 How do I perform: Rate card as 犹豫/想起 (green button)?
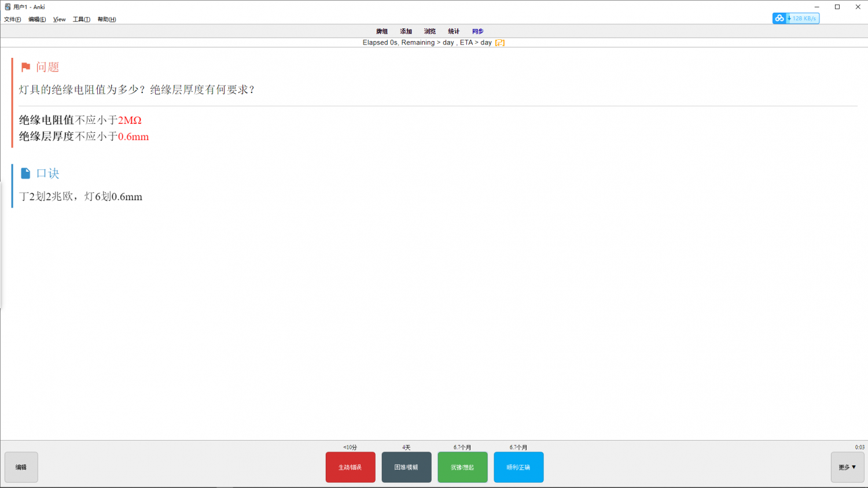462,467
